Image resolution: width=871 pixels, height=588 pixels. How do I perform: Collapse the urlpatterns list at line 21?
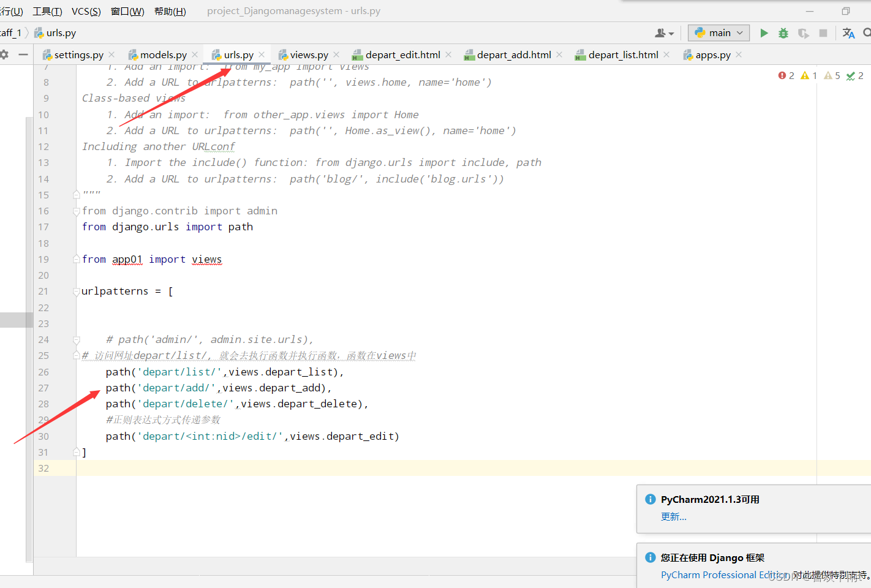tap(77, 292)
